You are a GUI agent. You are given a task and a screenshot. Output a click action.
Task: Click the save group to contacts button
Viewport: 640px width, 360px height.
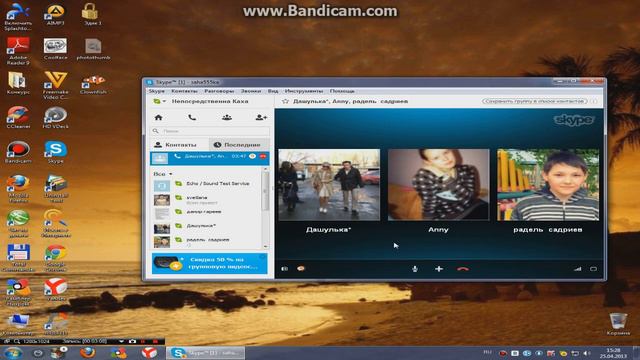click(x=535, y=101)
